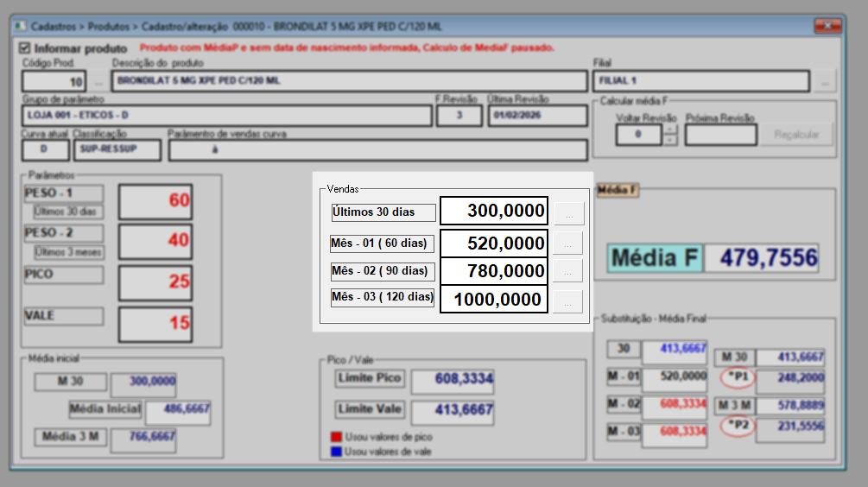868x487 pixels.
Task: Open product search button next to Código Prod.
Action: click(99, 82)
